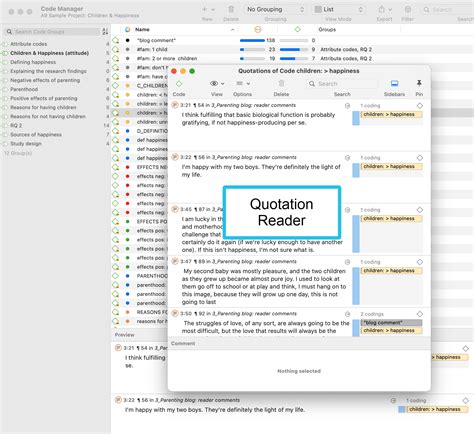
Task: Pin the Quotation Reader window
Action: [x=419, y=83]
